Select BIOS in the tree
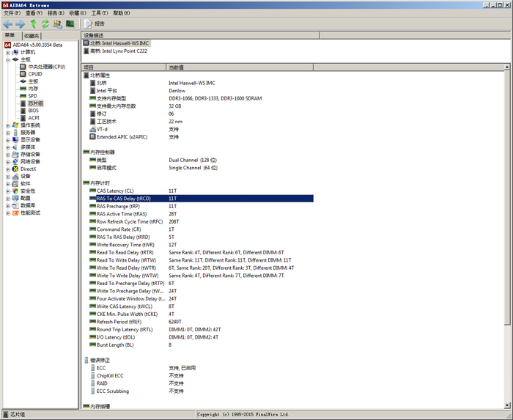Image resolution: width=513 pixels, height=420 pixels. point(34,111)
